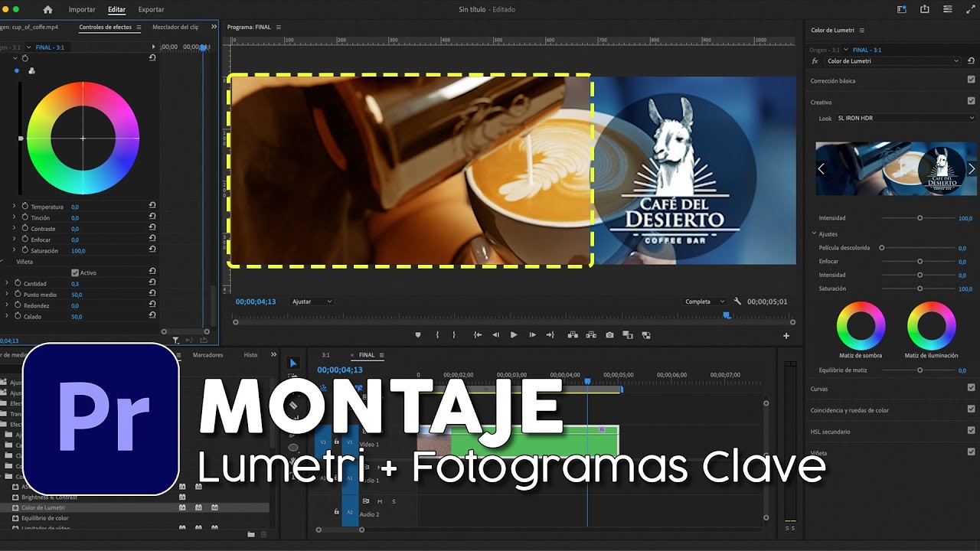Click the Extract button
The height and width of the screenshot is (551, 980).
[591, 334]
